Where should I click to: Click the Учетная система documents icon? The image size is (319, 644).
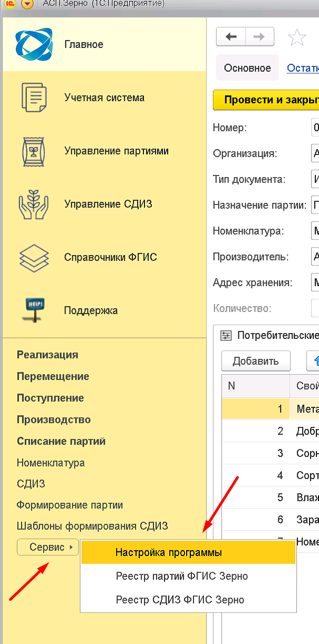34,97
